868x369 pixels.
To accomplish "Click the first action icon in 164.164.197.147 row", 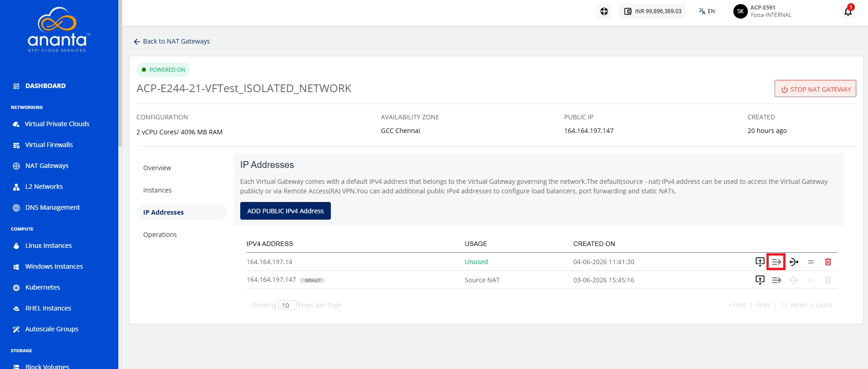I will tap(760, 280).
